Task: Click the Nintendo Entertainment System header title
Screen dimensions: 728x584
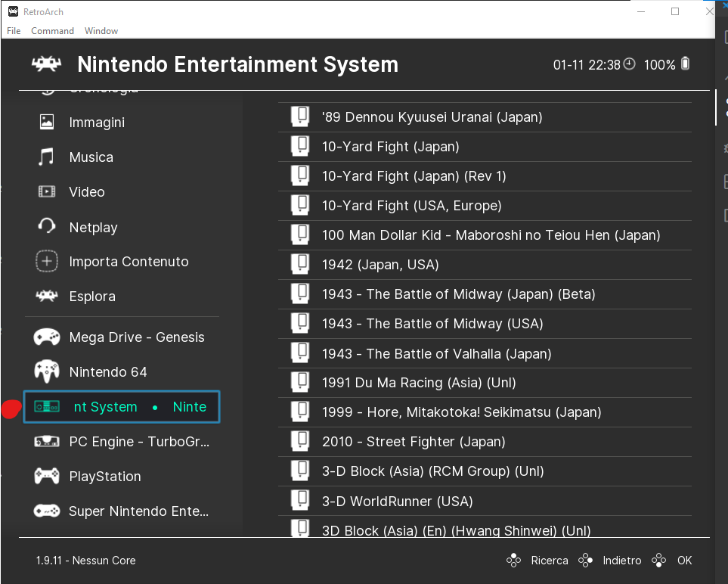Action: tap(238, 64)
